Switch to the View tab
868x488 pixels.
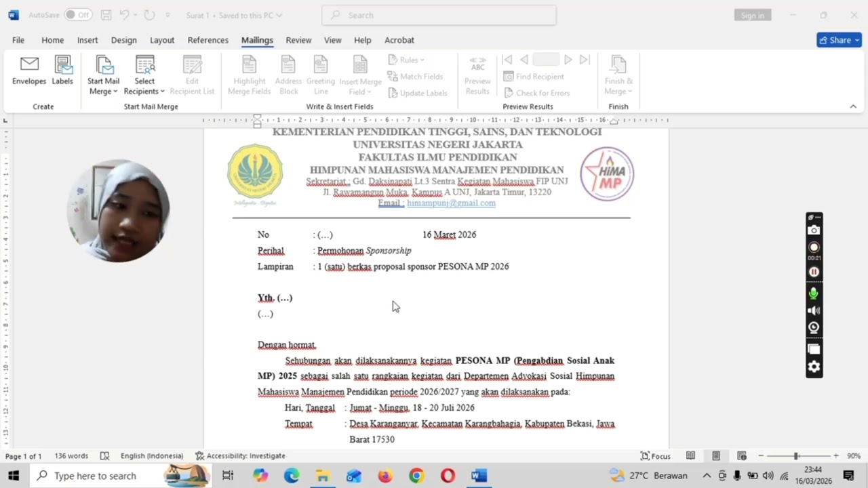[332, 40]
